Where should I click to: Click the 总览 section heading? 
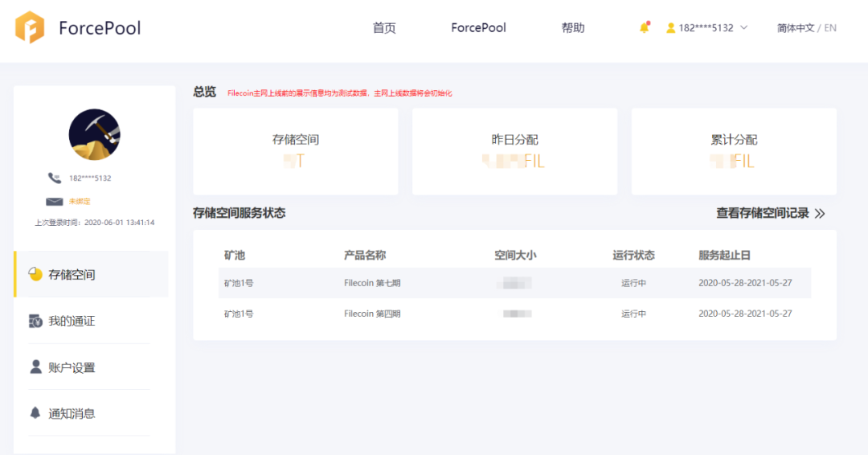204,92
